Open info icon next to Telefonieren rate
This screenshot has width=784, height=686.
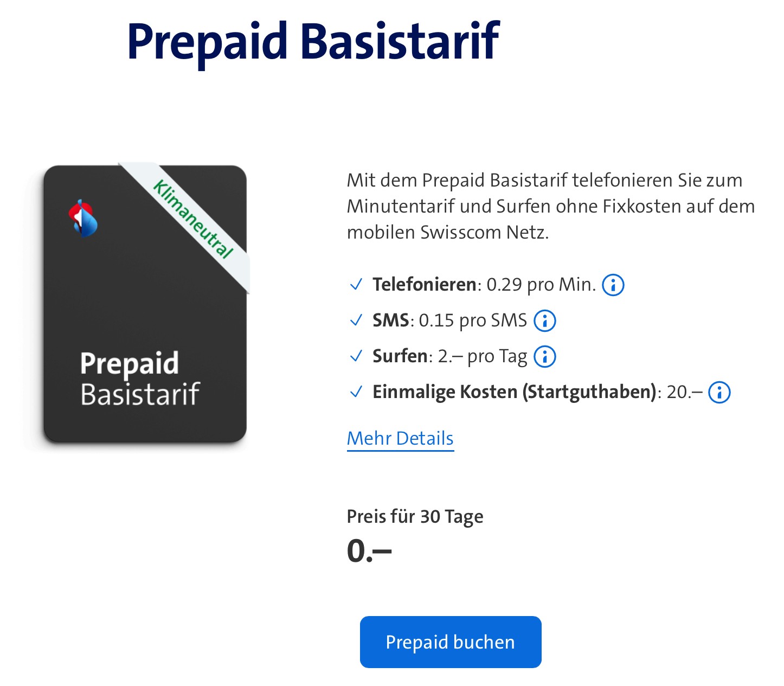click(613, 285)
